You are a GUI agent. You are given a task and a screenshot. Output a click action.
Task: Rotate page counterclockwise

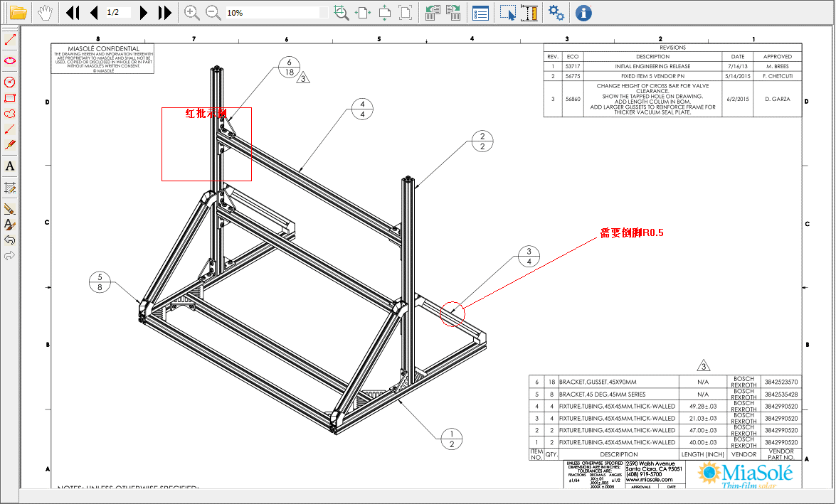click(x=433, y=13)
